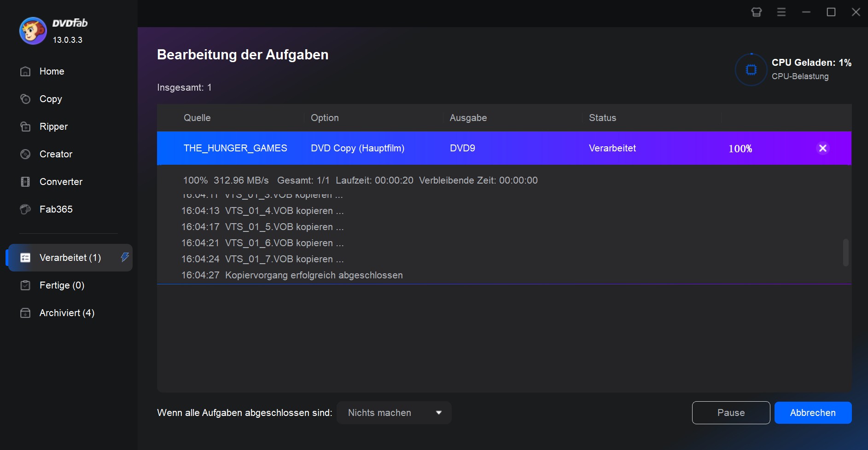The image size is (868, 450).
Task: Click the 'Laufzeit: 00:00:20' text
Action: (374, 180)
